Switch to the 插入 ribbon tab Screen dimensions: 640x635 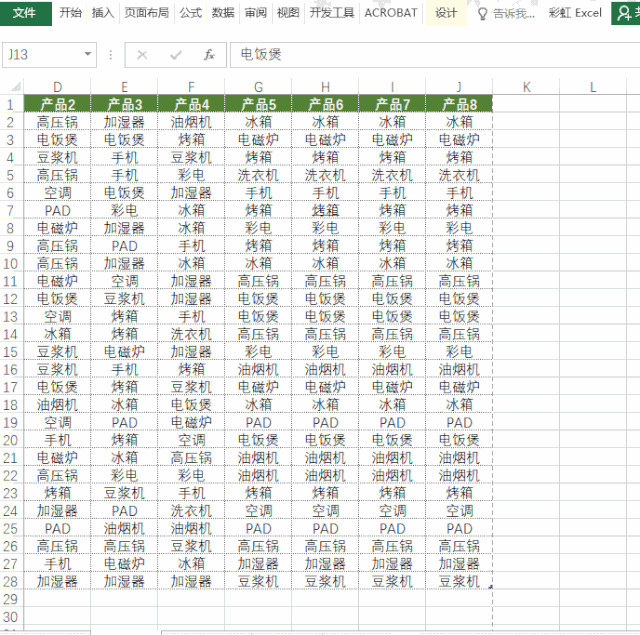[x=103, y=13]
